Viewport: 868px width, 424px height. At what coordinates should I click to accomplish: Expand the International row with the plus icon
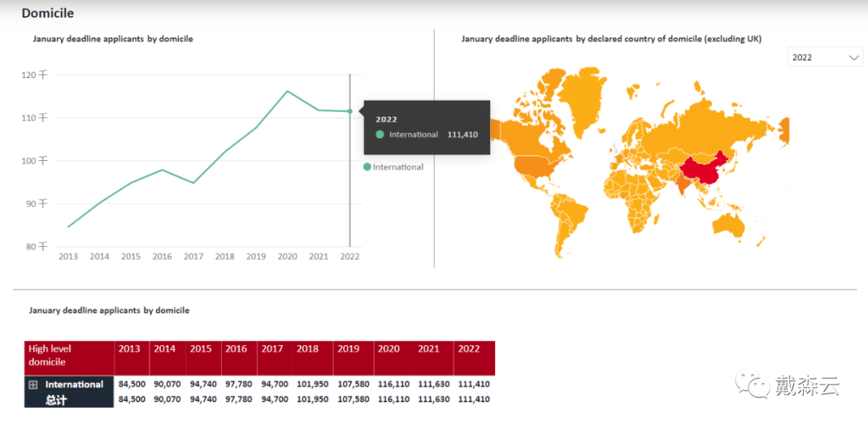click(x=33, y=384)
